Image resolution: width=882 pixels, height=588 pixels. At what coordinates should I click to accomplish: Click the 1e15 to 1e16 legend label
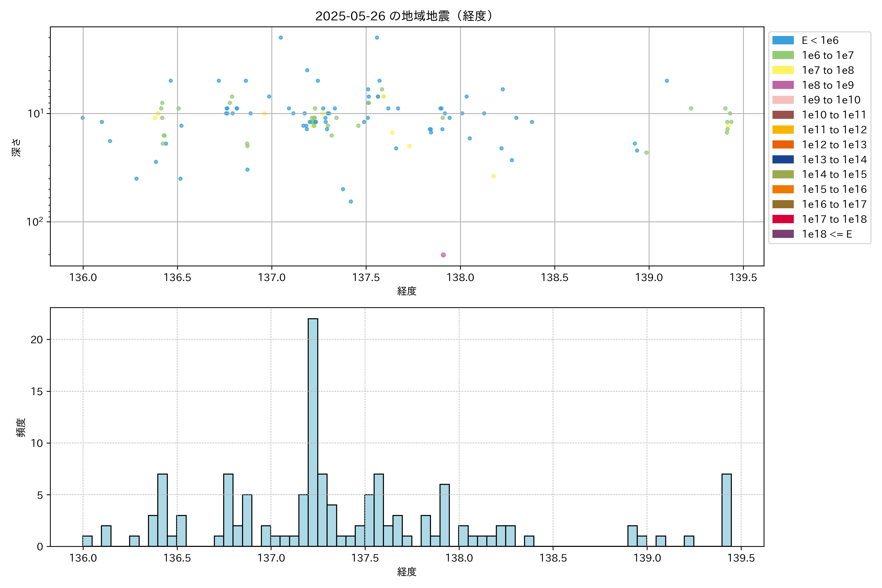(834, 189)
